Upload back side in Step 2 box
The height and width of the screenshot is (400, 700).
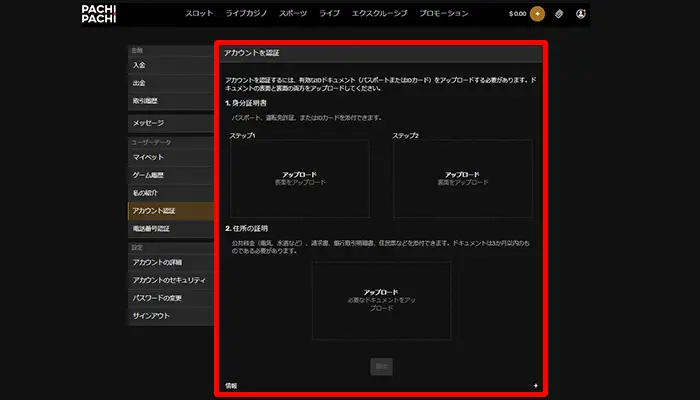pos(462,179)
